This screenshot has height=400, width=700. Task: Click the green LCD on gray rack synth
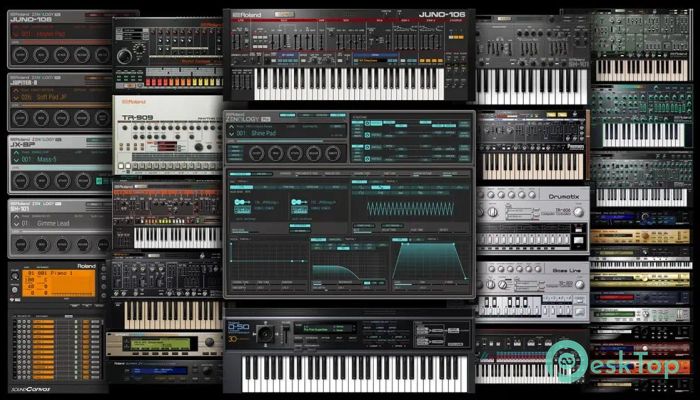(160, 343)
